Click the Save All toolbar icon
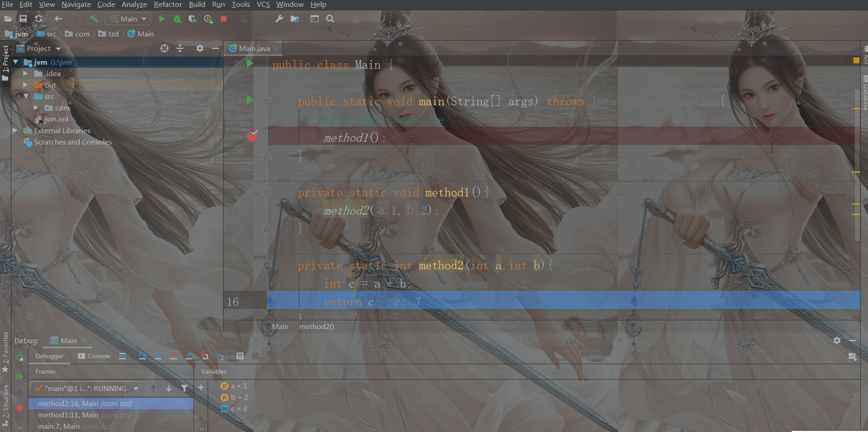The image size is (868, 432). tap(23, 19)
